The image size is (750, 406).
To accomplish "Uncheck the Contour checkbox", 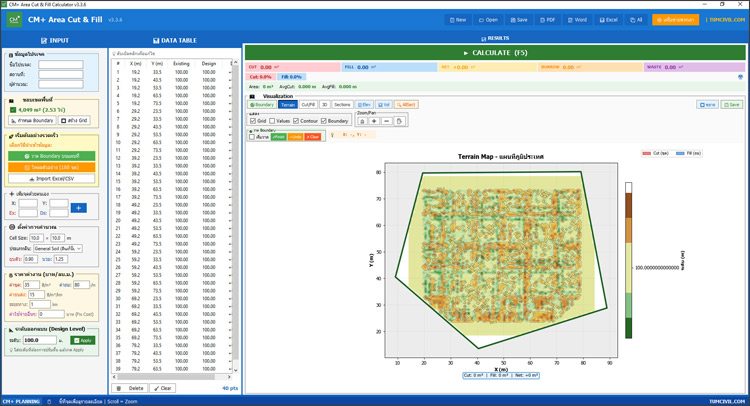I will [296, 121].
